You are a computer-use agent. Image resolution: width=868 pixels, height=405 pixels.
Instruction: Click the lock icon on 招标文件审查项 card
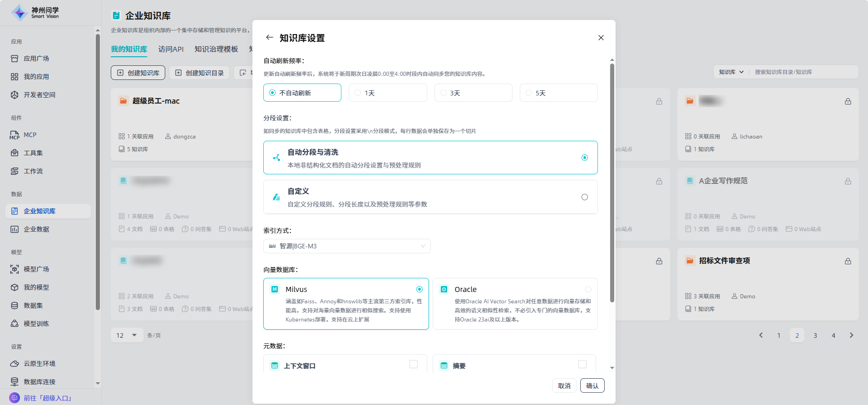848,261
